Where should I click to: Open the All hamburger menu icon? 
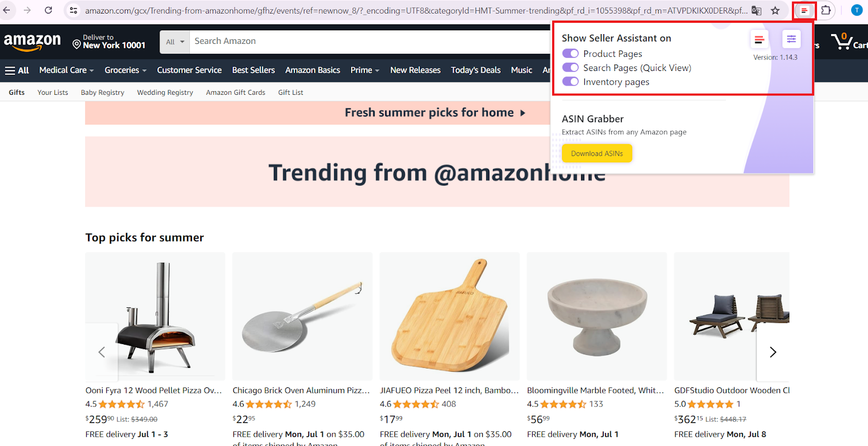[10, 70]
